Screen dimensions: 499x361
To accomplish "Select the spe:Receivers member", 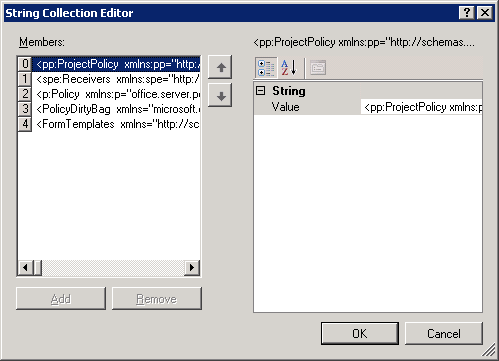I will (x=116, y=79).
